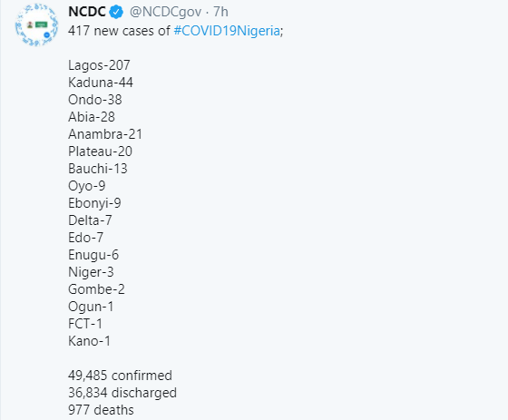Screen dimensions: 508x420
Task: Click the Kaduna-44 entry
Action: click(101, 83)
